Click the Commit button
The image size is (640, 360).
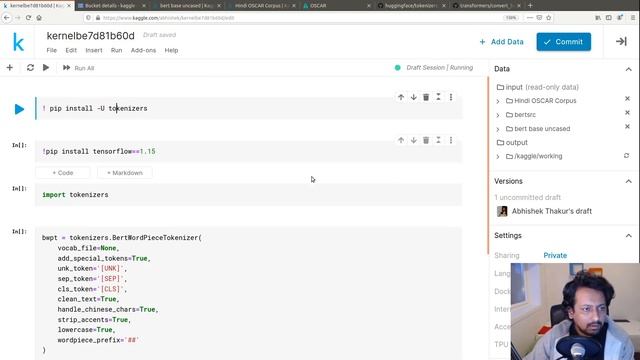564,42
